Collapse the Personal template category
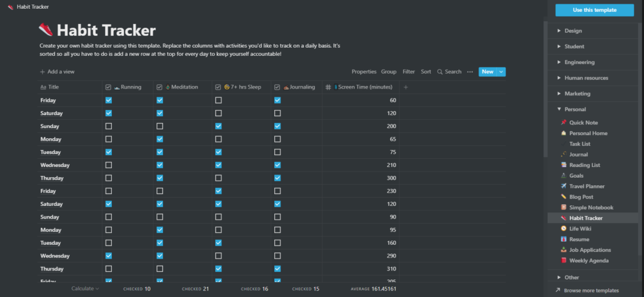644x297 pixels. (559, 109)
